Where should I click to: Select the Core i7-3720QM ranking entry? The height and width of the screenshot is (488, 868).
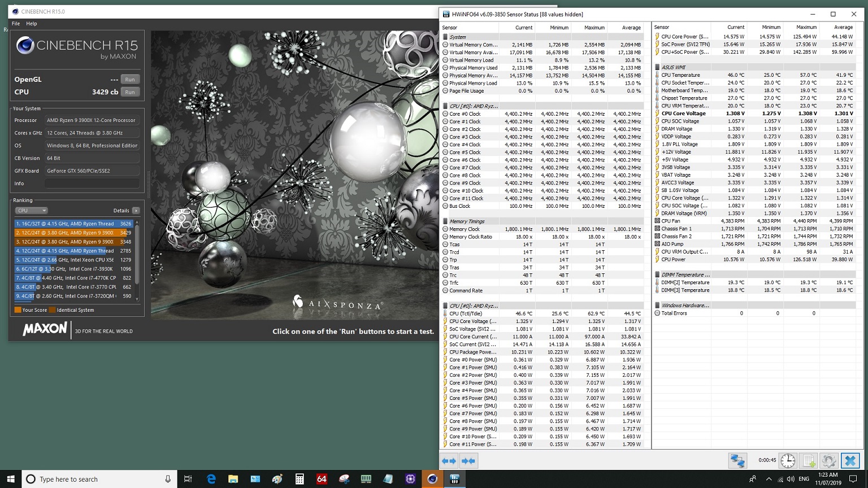pos(73,296)
